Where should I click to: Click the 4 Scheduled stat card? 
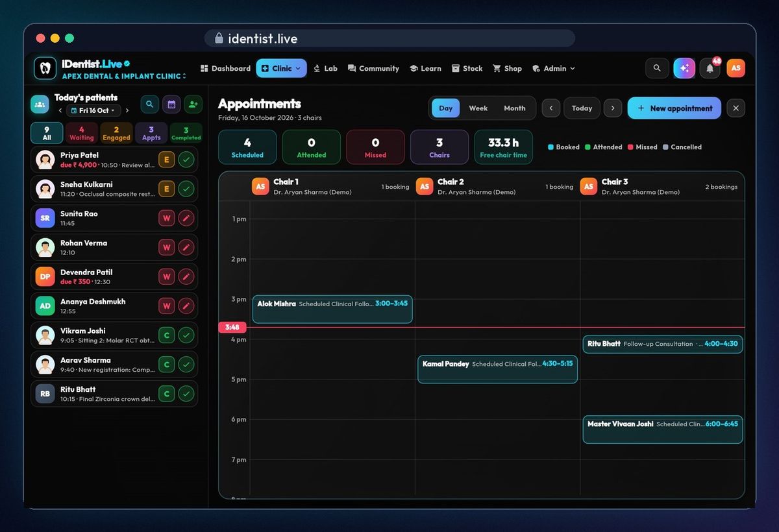247,147
